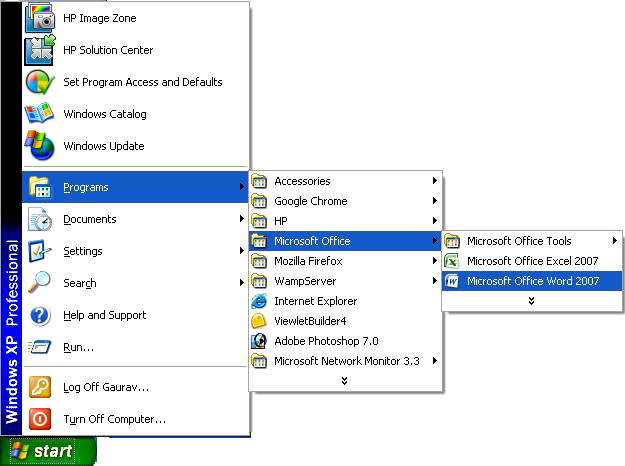Expand the Accessories submenu arrow

(x=435, y=181)
